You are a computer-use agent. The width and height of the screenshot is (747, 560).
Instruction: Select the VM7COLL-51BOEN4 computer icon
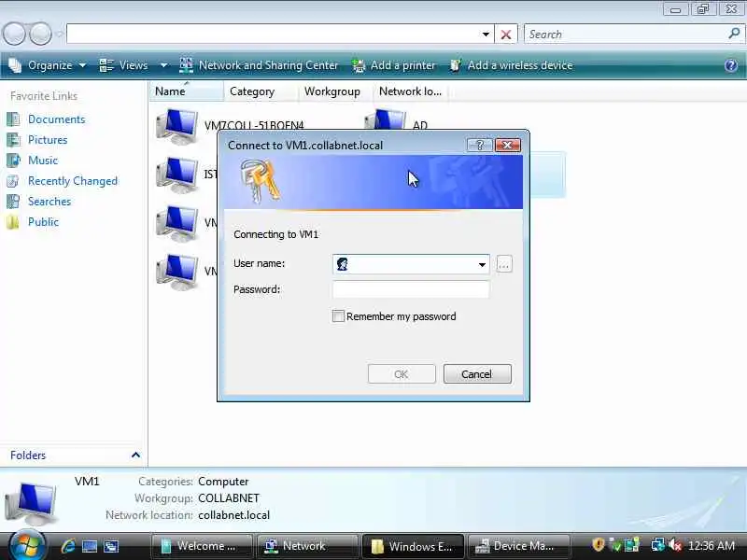(x=176, y=125)
